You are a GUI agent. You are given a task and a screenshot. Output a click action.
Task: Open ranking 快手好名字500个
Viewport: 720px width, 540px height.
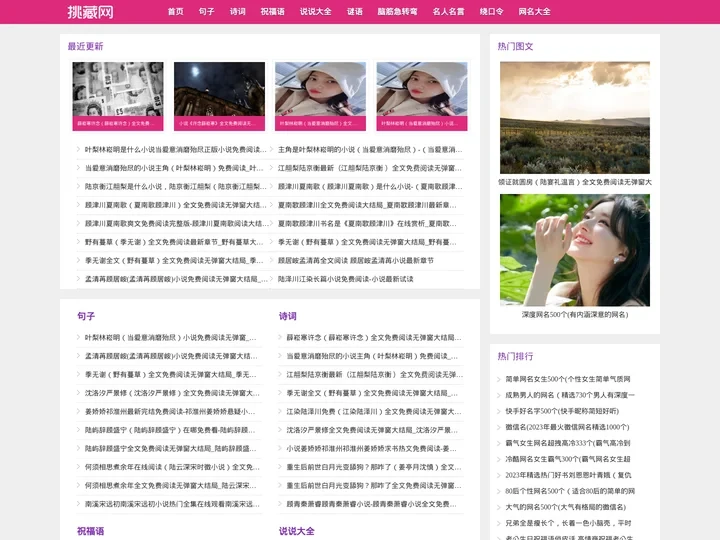[562, 411]
